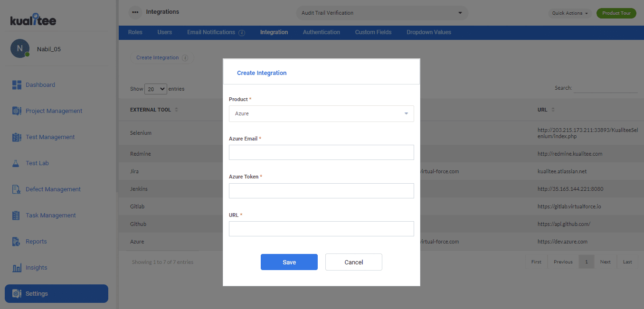This screenshot has height=309, width=644.
Task: Click the https://api.github.com/ URL cell
Action: coord(564,224)
